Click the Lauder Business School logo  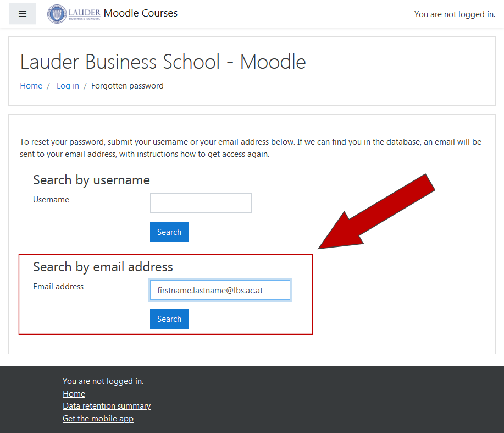click(74, 14)
